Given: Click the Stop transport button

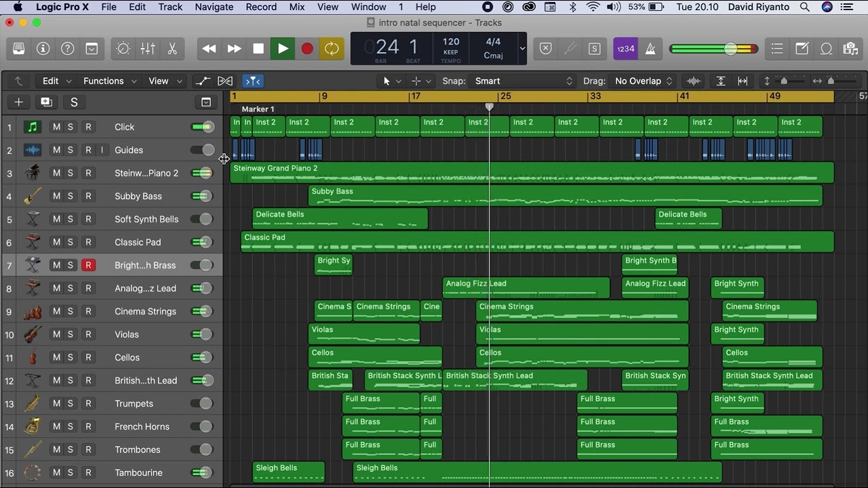Looking at the screenshot, I should tap(258, 49).
